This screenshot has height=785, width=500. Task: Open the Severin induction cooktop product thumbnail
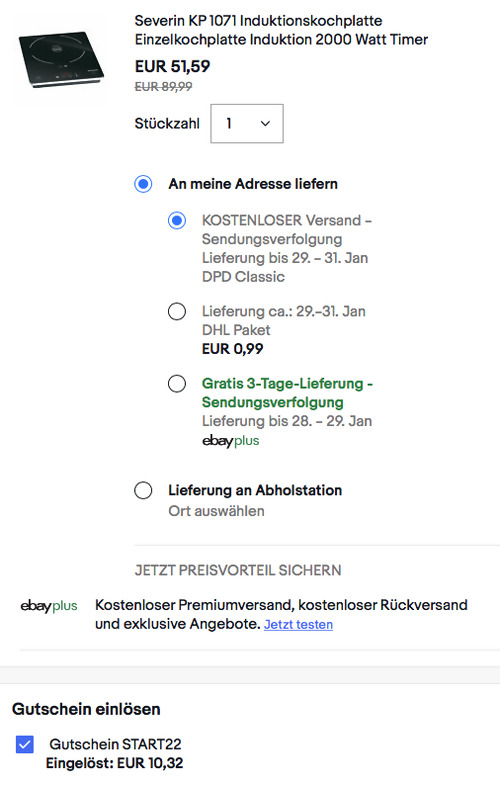point(61,61)
